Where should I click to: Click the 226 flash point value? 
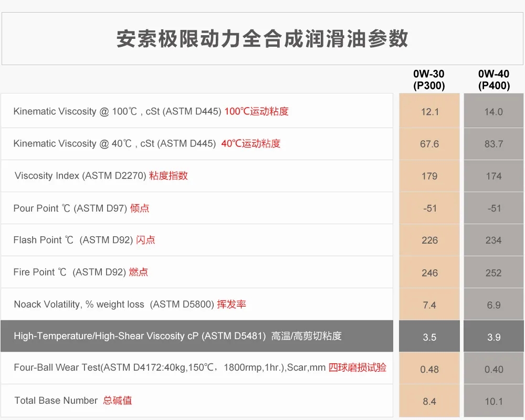pos(429,240)
